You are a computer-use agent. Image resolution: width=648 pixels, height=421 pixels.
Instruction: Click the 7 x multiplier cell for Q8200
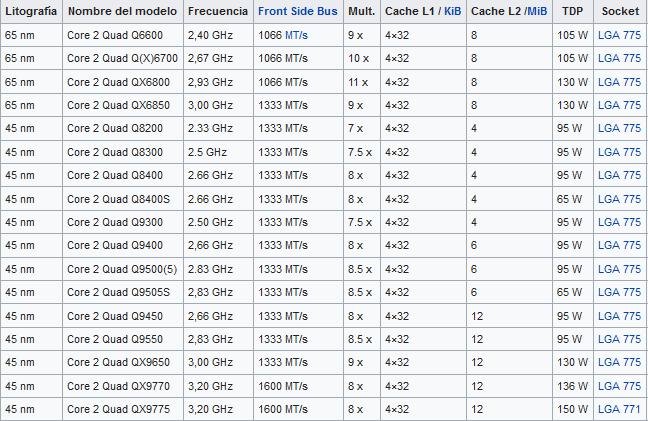click(x=362, y=128)
